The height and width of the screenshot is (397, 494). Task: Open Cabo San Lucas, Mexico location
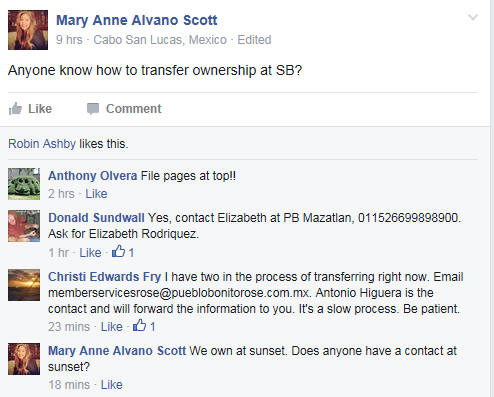click(x=160, y=40)
